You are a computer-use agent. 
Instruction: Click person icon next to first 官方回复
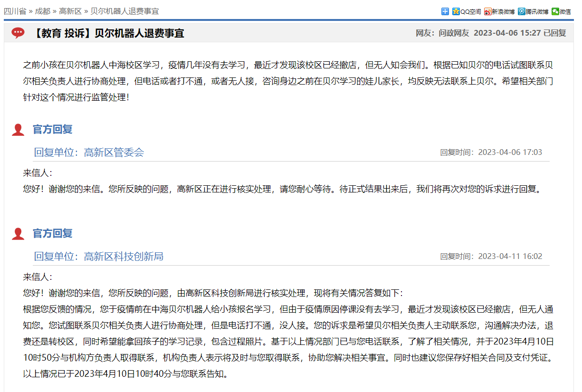[18, 130]
